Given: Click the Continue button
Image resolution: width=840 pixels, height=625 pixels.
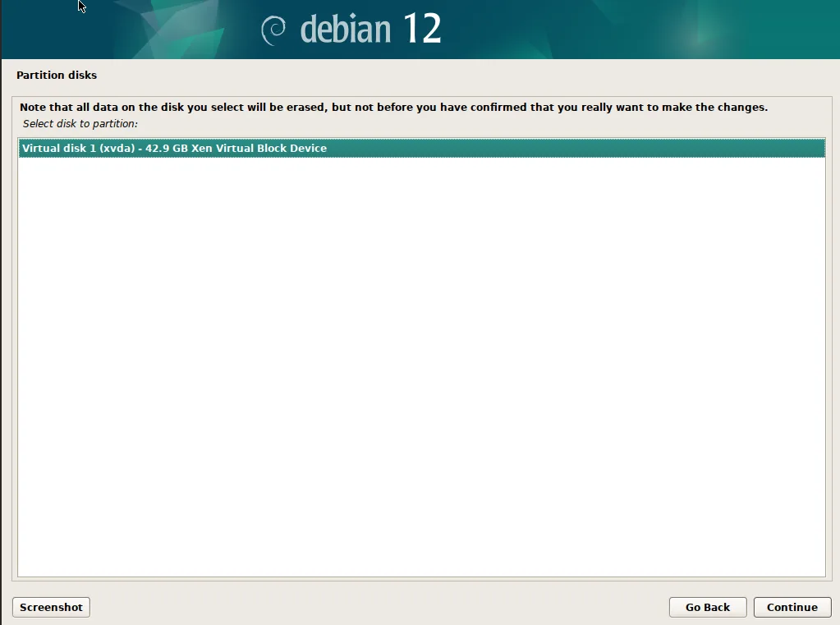Looking at the screenshot, I should (792, 607).
